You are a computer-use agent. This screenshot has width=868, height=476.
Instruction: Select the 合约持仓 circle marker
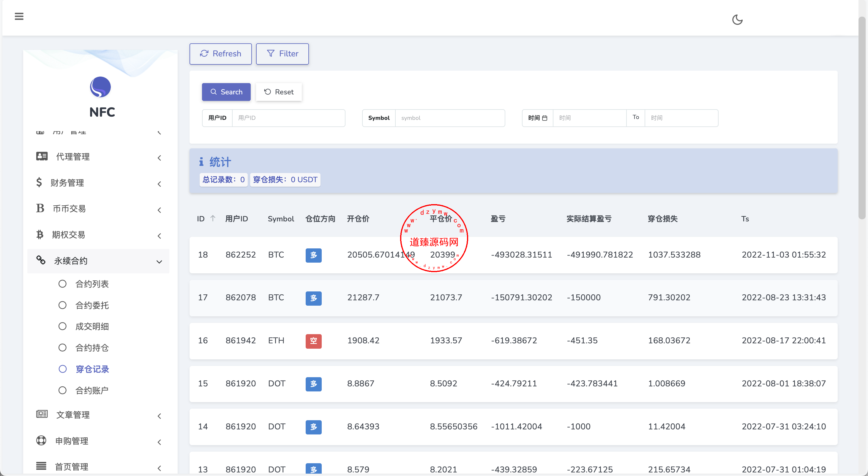coord(62,348)
